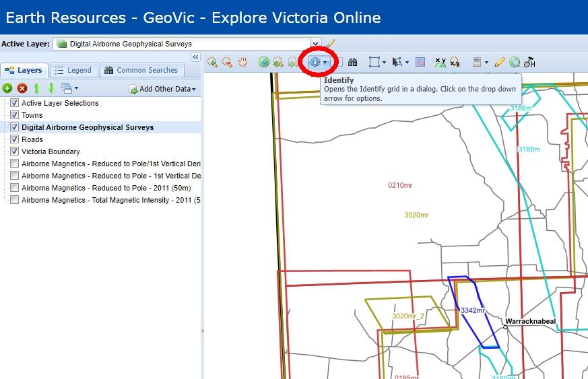Click the red remove layer icon
The height and width of the screenshot is (379, 588).
[x=22, y=88]
